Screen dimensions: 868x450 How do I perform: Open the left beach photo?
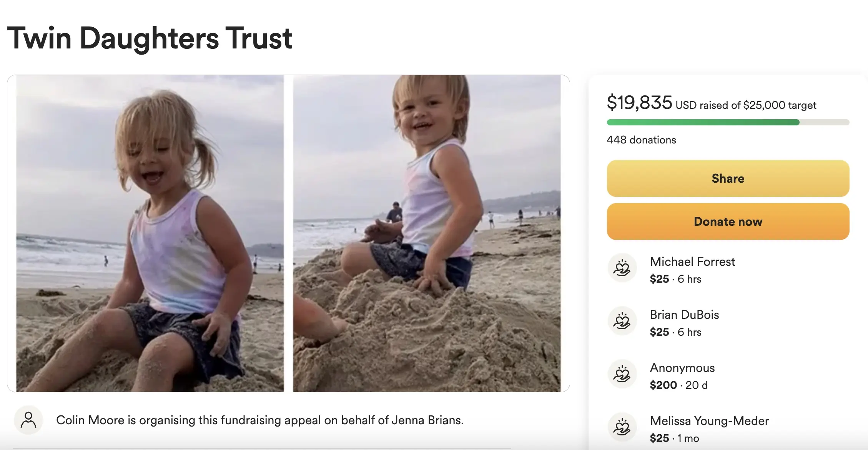point(150,233)
